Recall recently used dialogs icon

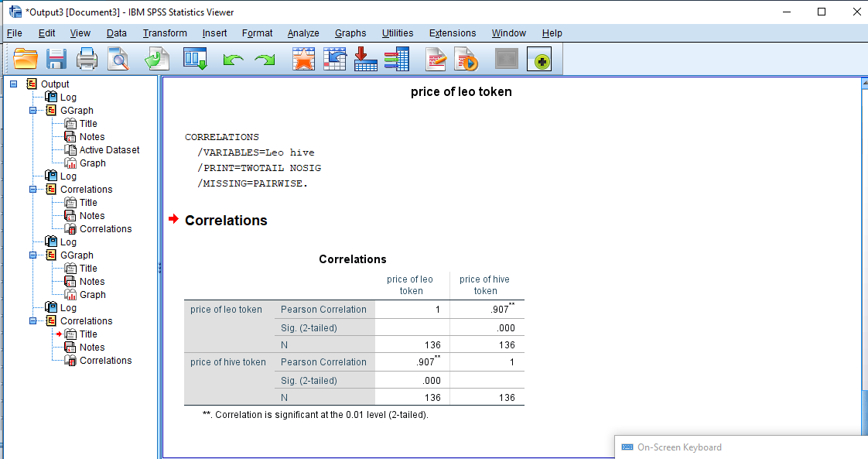[196, 60]
